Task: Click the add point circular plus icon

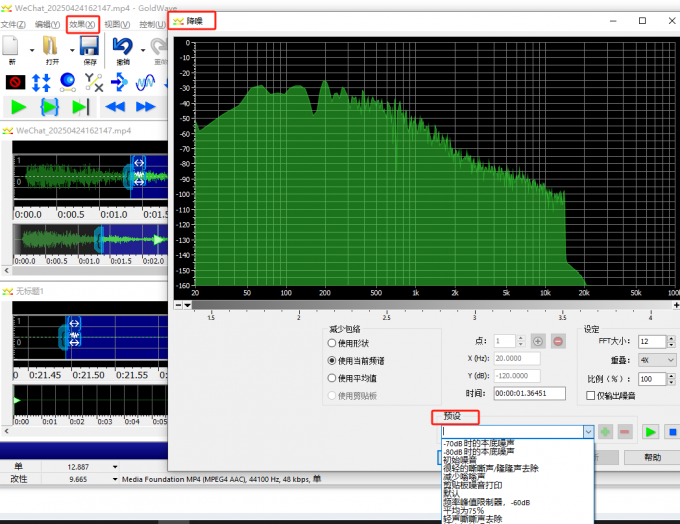Action: click(538, 341)
